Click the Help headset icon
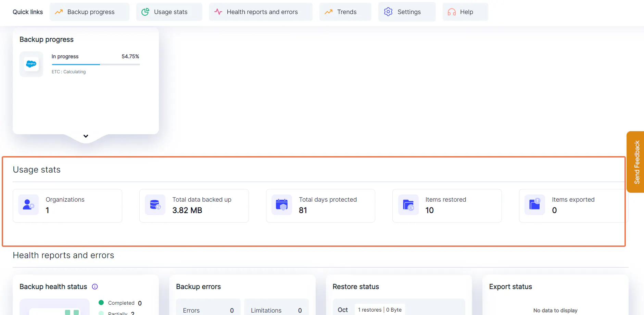The width and height of the screenshot is (644, 315). pos(452,12)
